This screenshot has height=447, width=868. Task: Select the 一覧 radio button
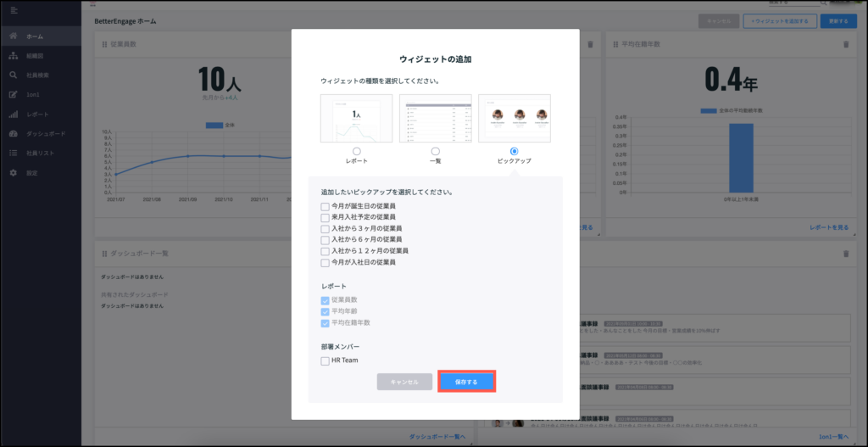[x=436, y=151]
